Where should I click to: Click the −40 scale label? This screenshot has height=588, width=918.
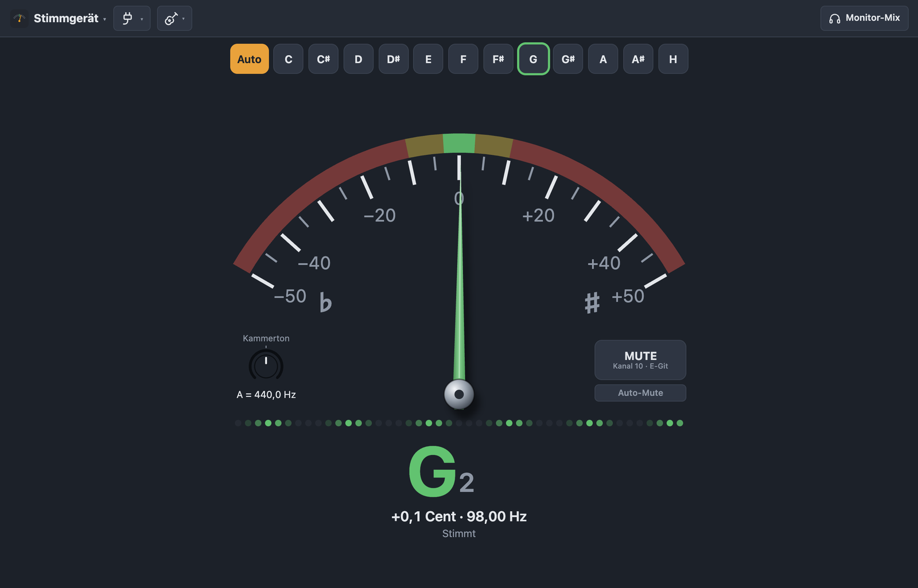314,263
